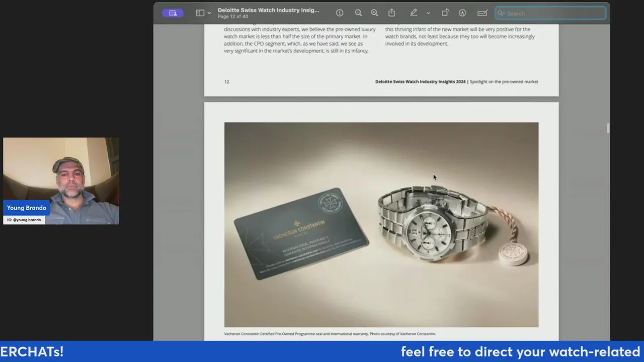This screenshot has width=644, height=362.
Task: Click the paragraph beginning 'discussions with industry experts'
Action: 300,40
